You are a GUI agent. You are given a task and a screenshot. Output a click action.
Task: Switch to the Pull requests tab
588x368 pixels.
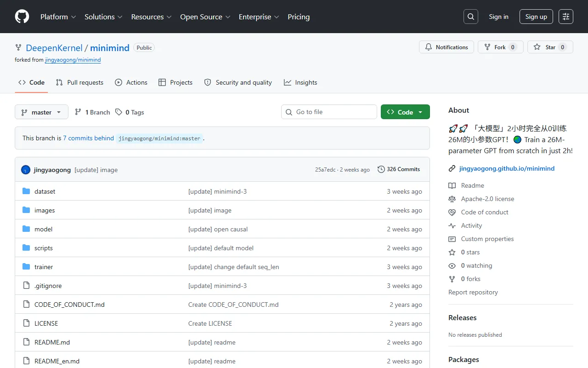point(79,83)
